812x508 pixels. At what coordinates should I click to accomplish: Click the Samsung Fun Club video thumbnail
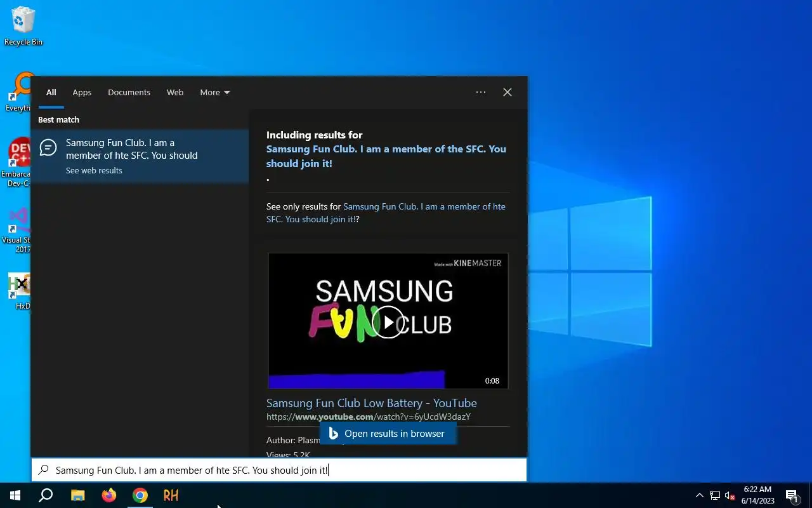pyautogui.click(x=388, y=321)
